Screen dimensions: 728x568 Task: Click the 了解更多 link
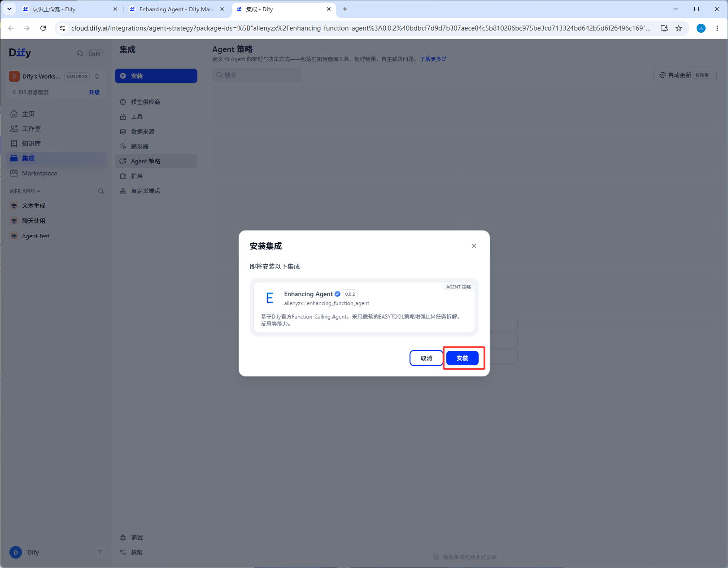pyautogui.click(x=433, y=59)
